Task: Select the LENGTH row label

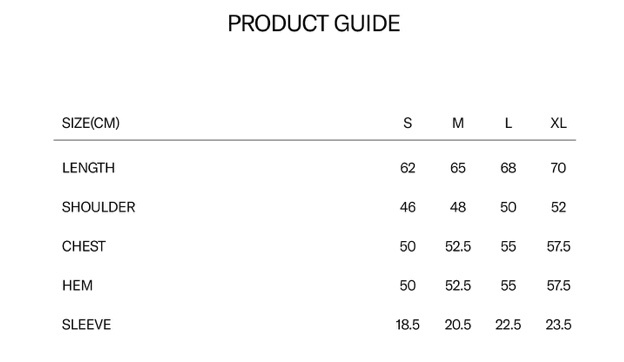Action: click(x=88, y=168)
